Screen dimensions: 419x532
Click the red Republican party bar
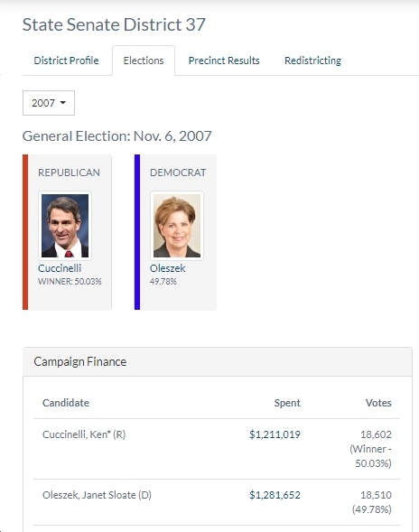tap(25, 232)
